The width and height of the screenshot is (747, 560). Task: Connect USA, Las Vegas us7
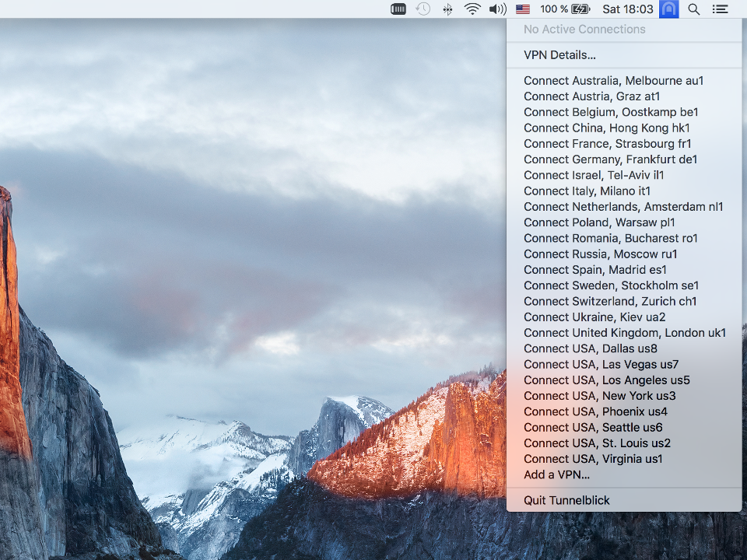(624, 364)
